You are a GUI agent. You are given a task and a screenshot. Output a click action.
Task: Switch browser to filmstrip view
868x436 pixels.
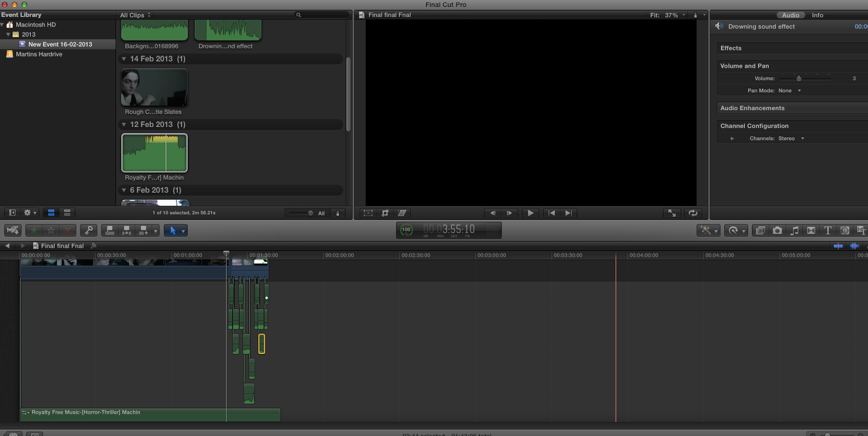(x=51, y=213)
